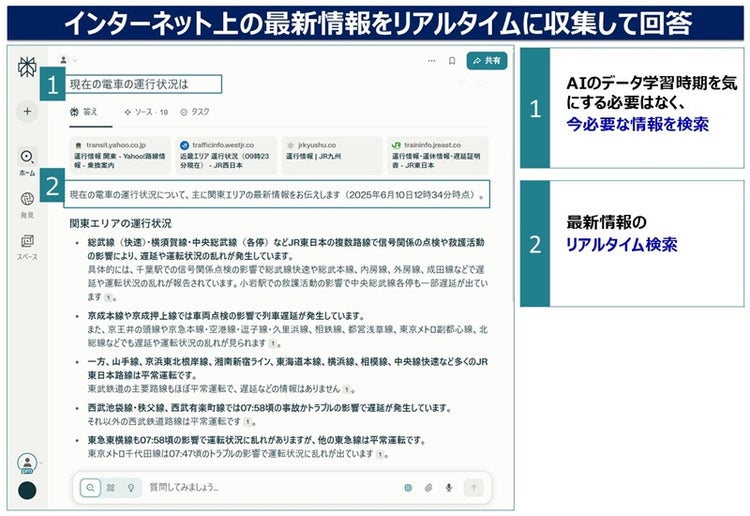Click the Perplexity logo in the sidebar
Image resolution: width=750 pixels, height=516 pixels.
tap(27, 67)
